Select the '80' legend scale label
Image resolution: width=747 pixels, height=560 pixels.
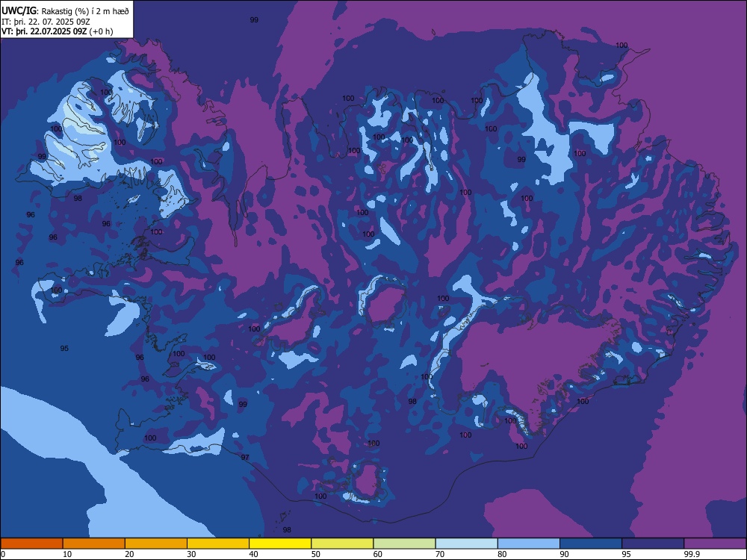[502, 554]
